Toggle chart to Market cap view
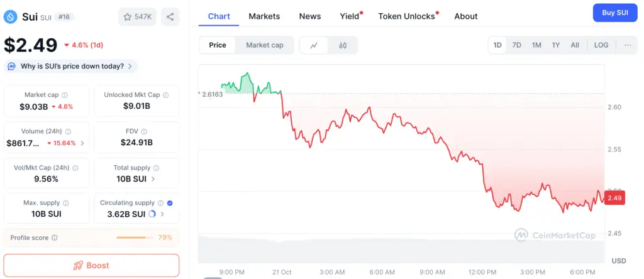Viewport: 644px width, 279px height. 265,45
